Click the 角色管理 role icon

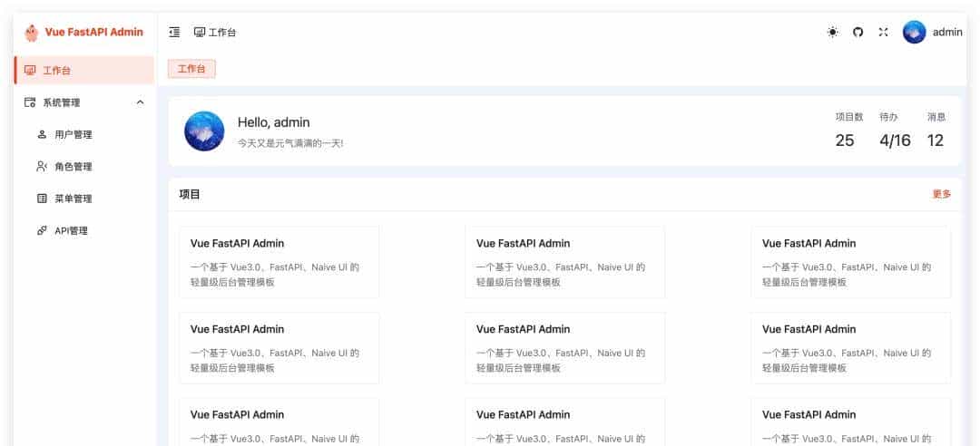pos(42,167)
